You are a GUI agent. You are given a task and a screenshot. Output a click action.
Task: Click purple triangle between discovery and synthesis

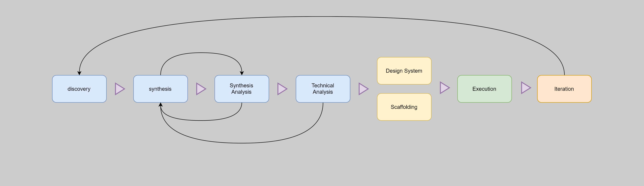point(119,89)
